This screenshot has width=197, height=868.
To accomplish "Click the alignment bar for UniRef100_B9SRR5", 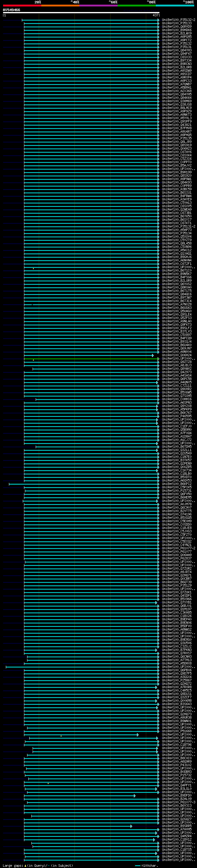I will [x=78, y=826].
